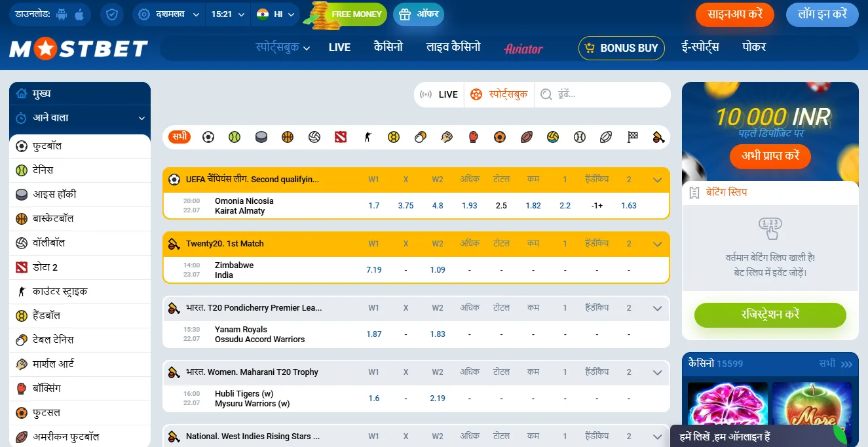Image resolution: width=868 pixels, height=447 pixels.
Task: Filter by rugby ball icon in filter row
Action: pyautogui.click(x=606, y=137)
